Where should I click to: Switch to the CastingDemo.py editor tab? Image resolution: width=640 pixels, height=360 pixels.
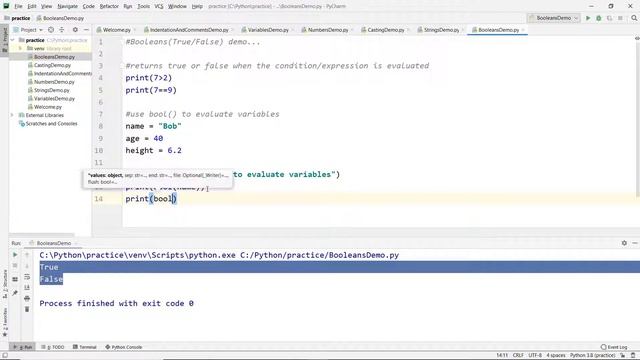tap(385, 30)
